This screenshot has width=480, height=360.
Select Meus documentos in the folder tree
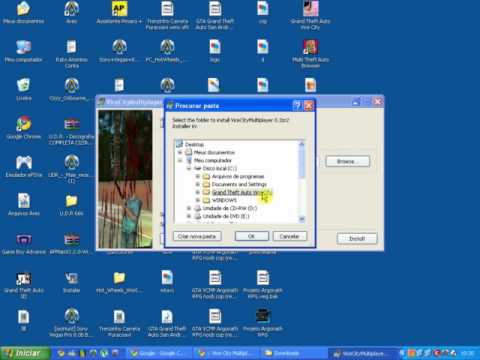pyautogui.click(x=214, y=152)
